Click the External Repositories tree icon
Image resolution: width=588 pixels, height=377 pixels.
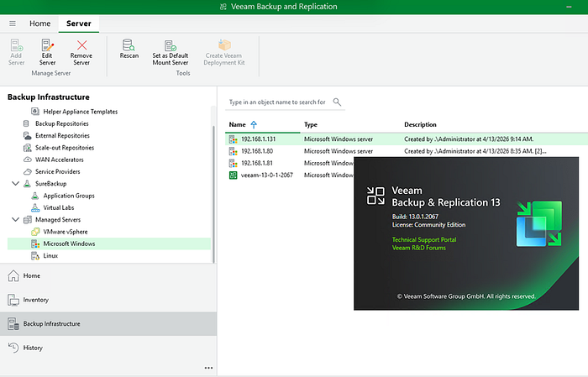(x=27, y=136)
